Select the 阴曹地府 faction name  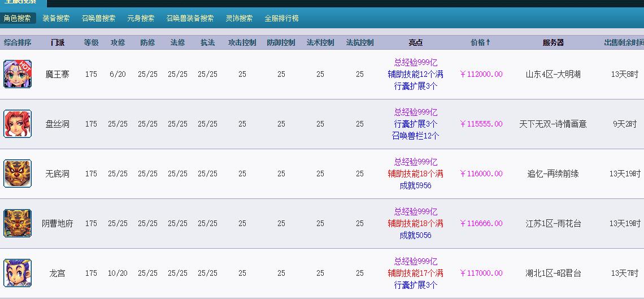tap(58, 224)
